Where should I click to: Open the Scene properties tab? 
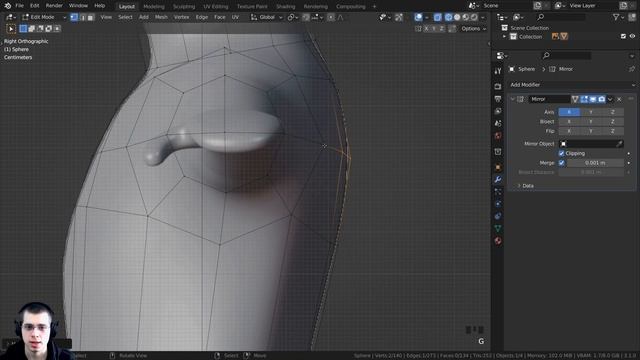click(x=498, y=123)
